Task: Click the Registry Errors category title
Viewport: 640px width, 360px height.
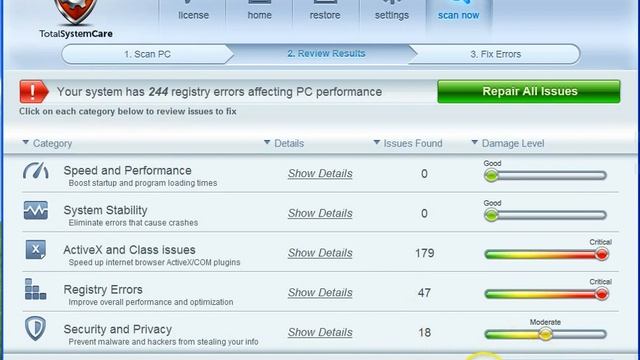Action: tap(103, 289)
